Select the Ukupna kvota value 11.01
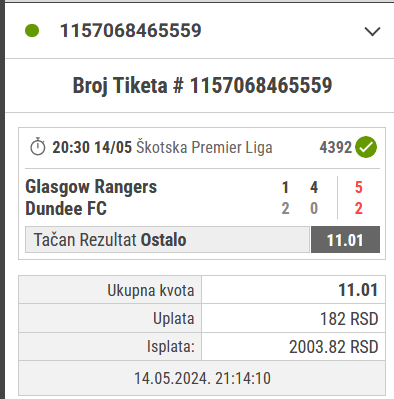394x399 pixels. coord(358,290)
